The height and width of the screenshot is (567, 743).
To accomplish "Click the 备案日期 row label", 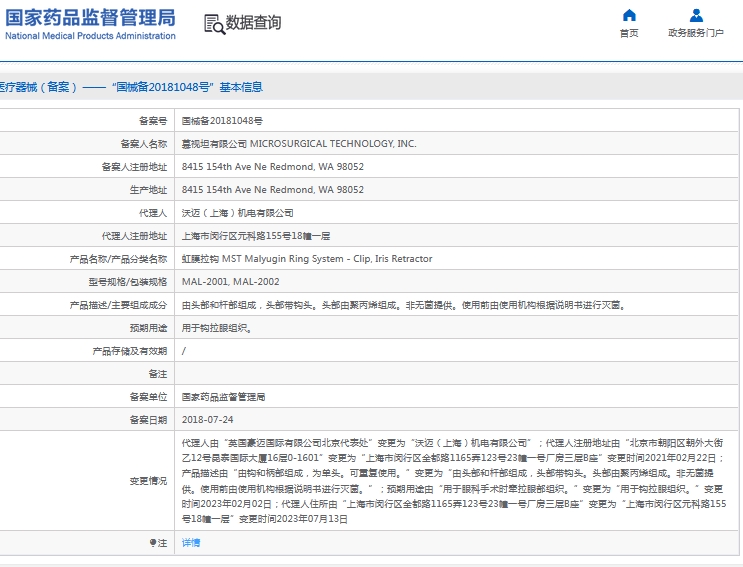I will (x=148, y=420).
